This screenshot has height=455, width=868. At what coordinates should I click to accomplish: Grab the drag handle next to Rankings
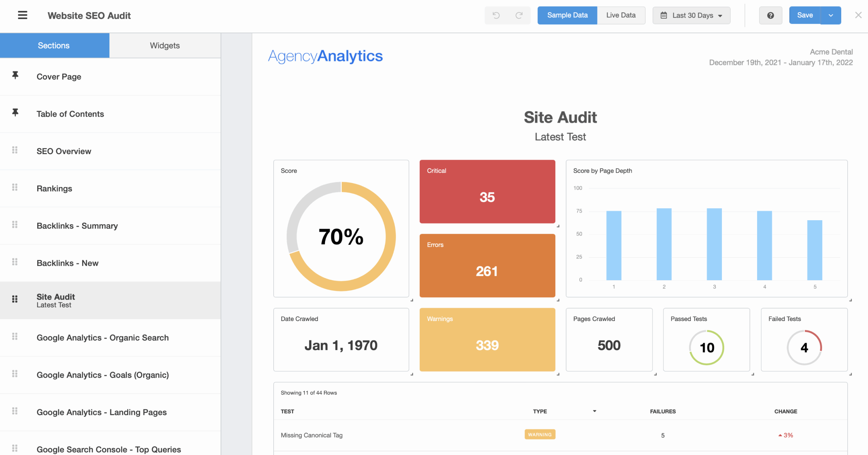[15, 187]
